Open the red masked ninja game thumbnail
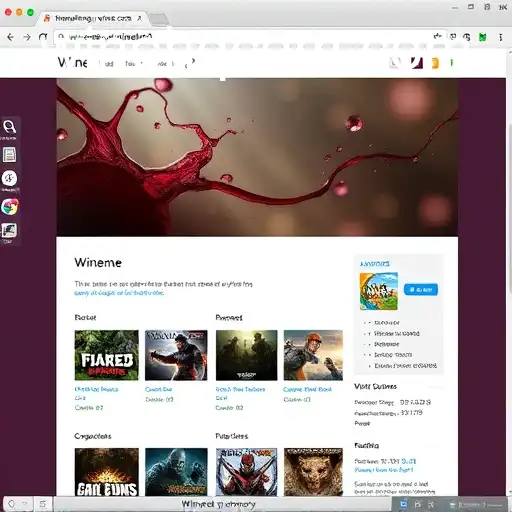Screen dimensions: 512x512 [x=246, y=472]
